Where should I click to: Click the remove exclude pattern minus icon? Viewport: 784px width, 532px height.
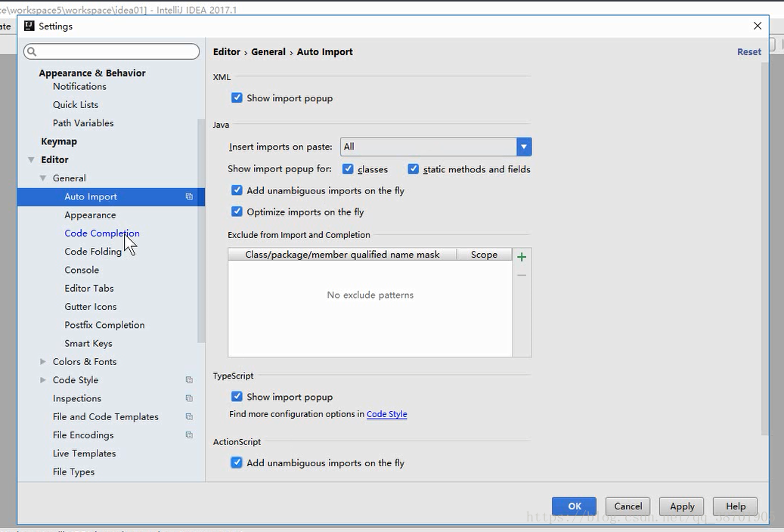click(522, 276)
